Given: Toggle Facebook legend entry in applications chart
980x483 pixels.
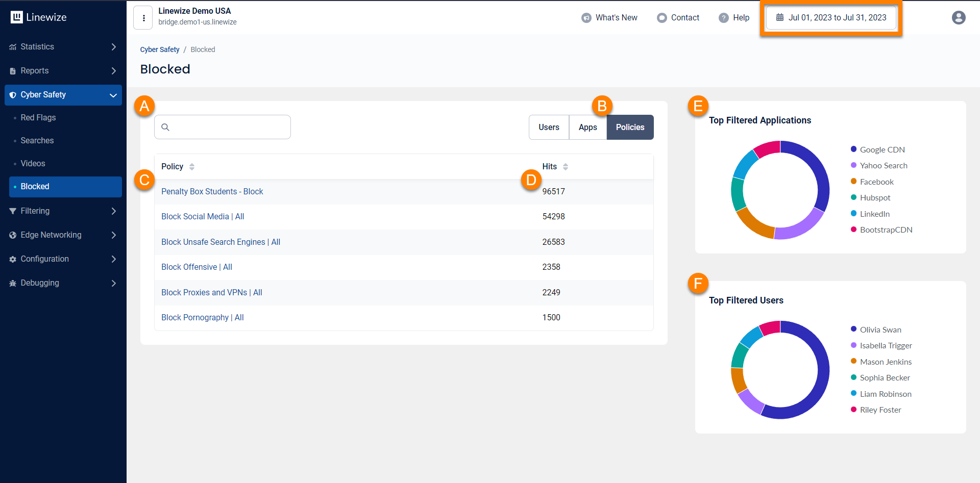Looking at the screenshot, I should point(876,182).
